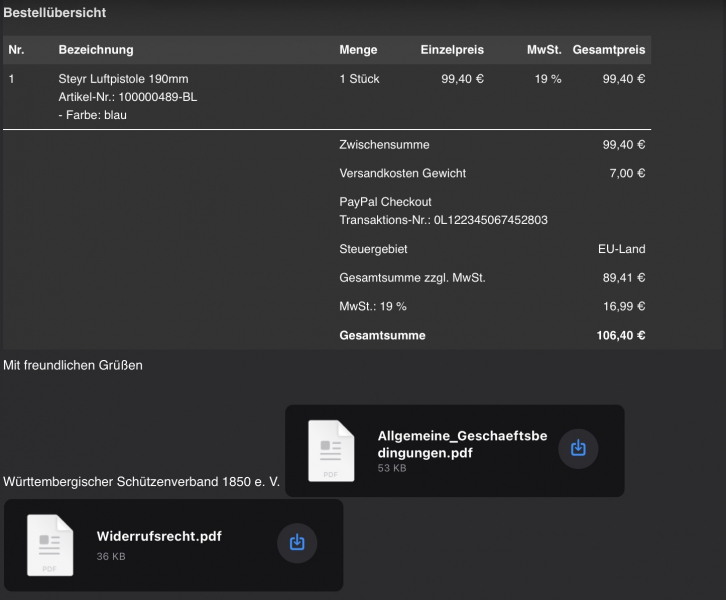This screenshot has width=726, height=600.
Task: Click the Bestellübersicht heading
Action: [55, 13]
